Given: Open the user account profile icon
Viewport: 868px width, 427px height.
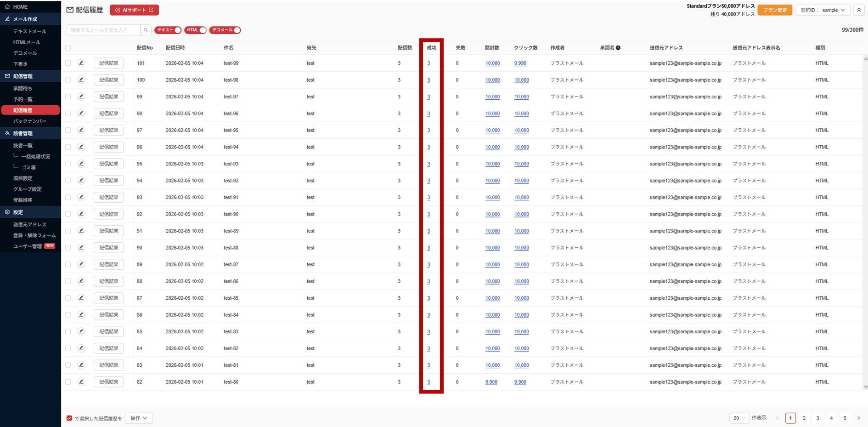Looking at the screenshot, I should tap(859, 10).
